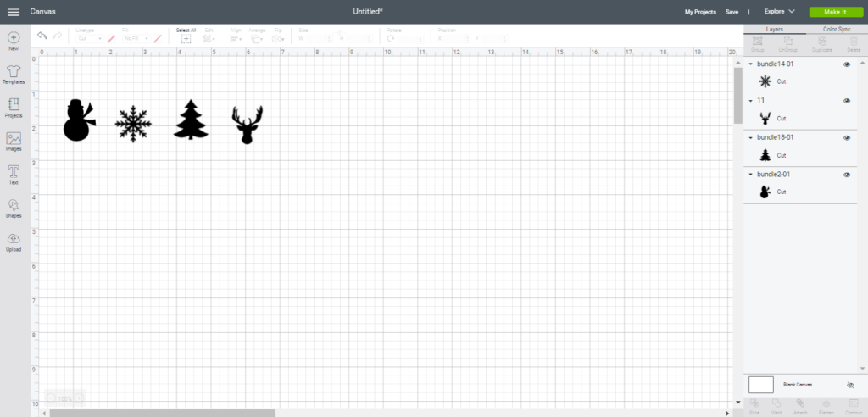Hide the bundle14-01 layer
The image size is (868, 417).
847,64
